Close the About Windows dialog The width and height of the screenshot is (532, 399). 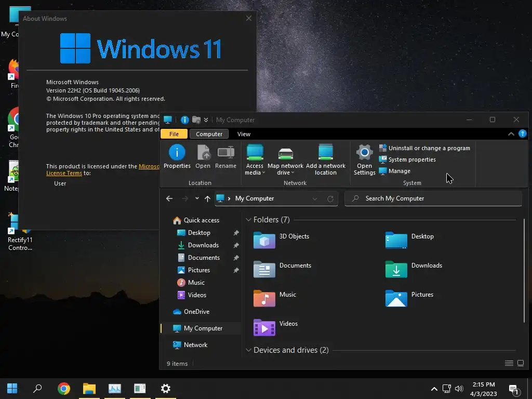(x=249, y=18)
